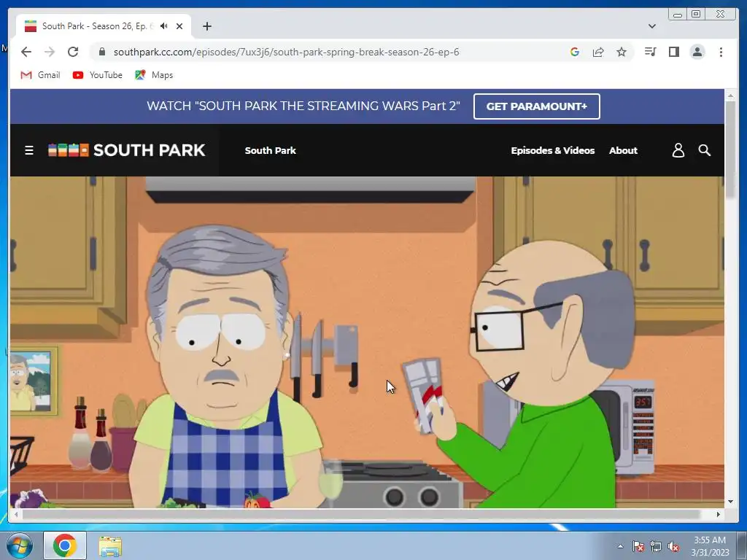Open Windows Explorer from the taskbar

(x=110, y=545)
